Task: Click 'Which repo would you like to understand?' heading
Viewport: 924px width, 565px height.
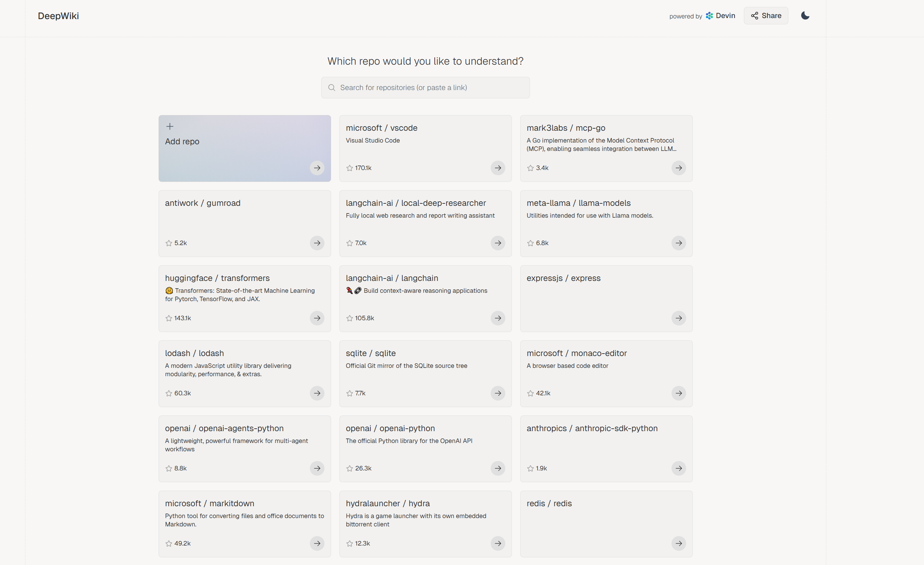Action: coord(425,61)
